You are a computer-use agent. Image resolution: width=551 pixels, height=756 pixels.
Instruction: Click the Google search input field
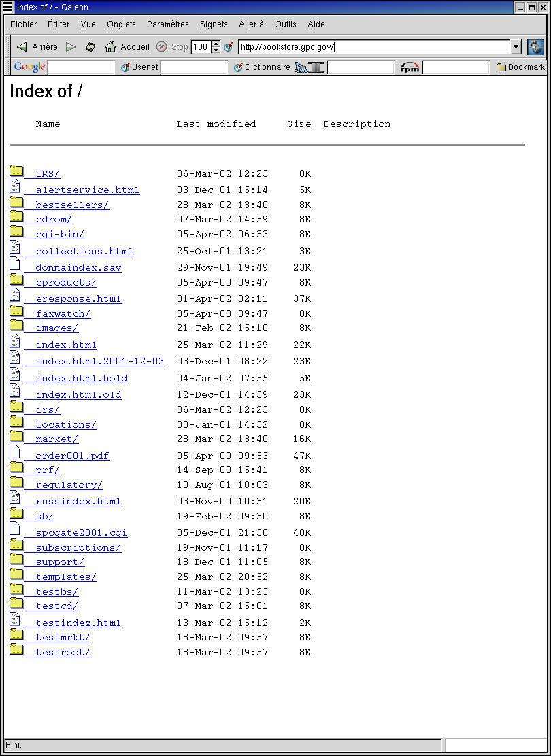[81, 67]
